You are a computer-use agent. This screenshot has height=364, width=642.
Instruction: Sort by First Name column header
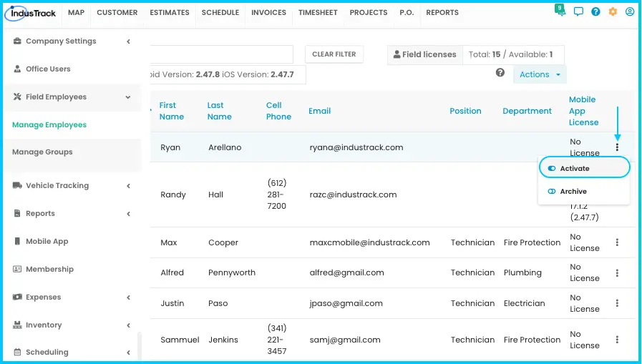(172, 111)
